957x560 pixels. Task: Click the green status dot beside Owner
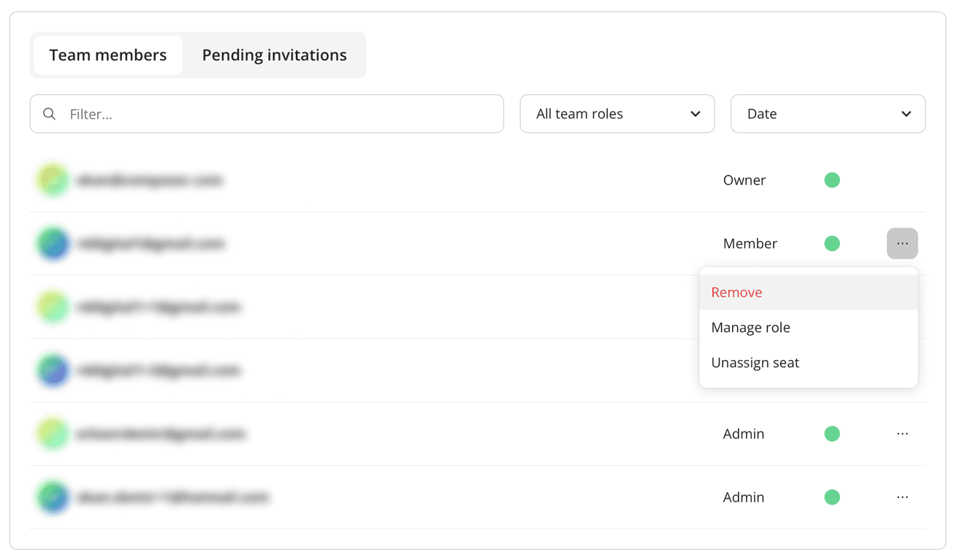832,180
